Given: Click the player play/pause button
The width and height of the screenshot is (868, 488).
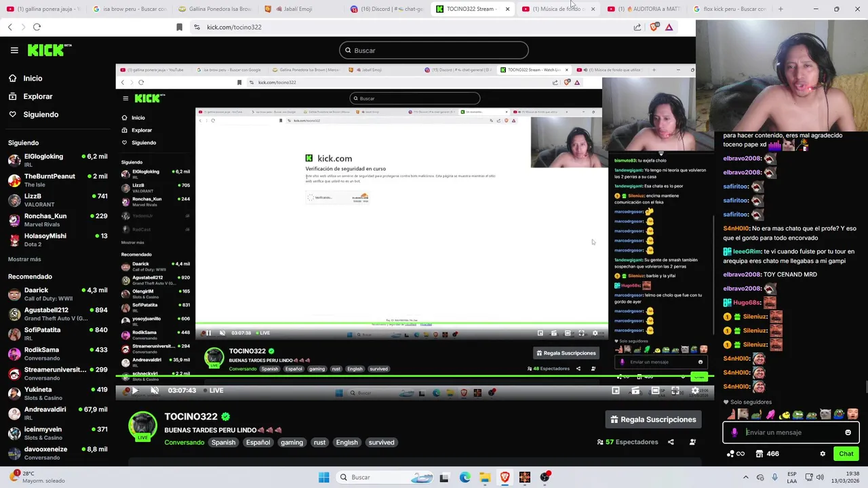Looking at the screenshot, I should click(134, 390).
